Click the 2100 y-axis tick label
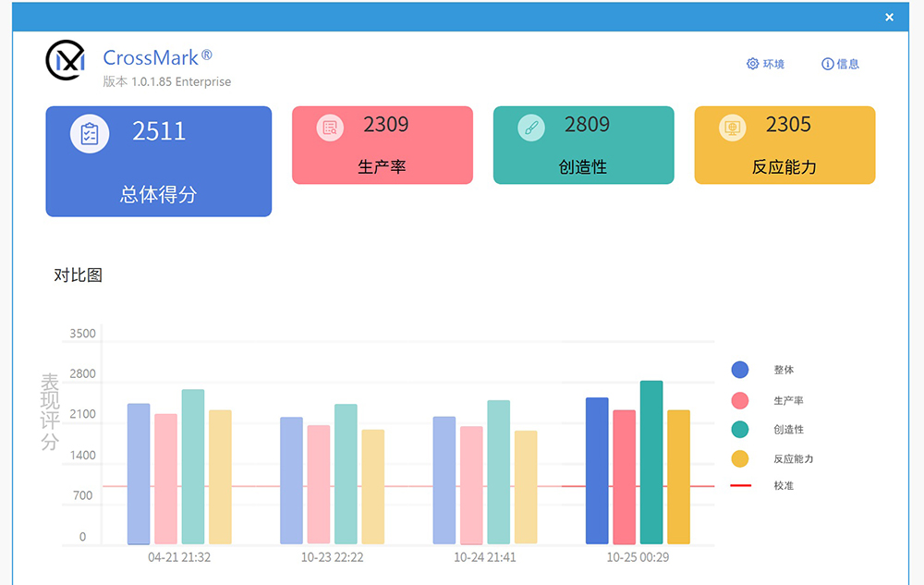The width and height of the screenshot is (924, 585). [x=82, y=414]
